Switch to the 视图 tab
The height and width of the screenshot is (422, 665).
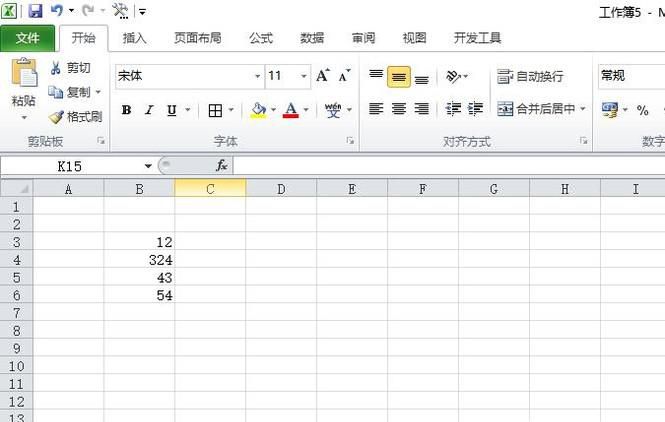click(414, 38)
